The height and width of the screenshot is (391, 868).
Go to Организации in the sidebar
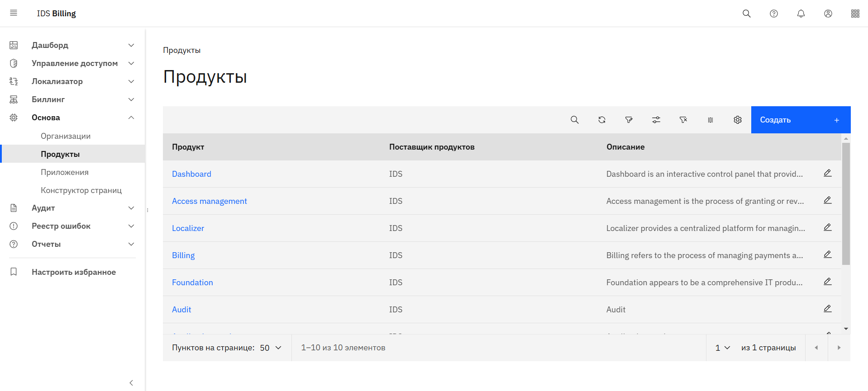point(66,136)
